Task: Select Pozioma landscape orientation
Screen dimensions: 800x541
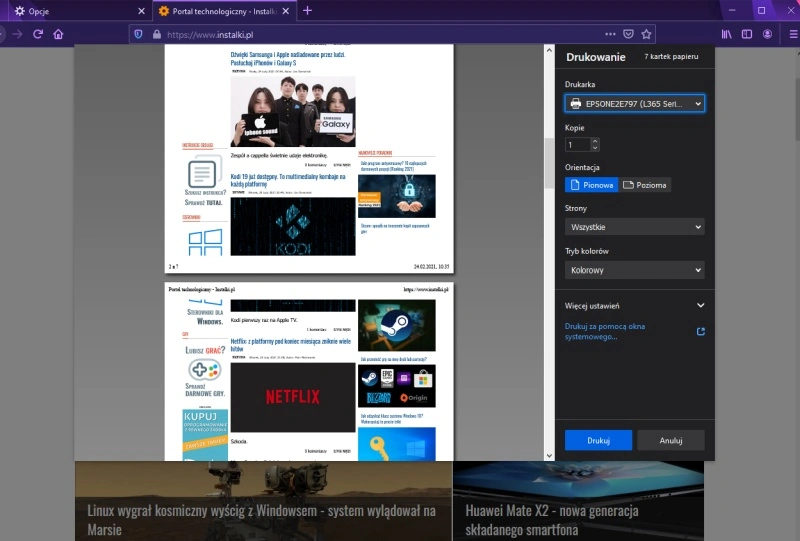Action: tap(645, 185)
